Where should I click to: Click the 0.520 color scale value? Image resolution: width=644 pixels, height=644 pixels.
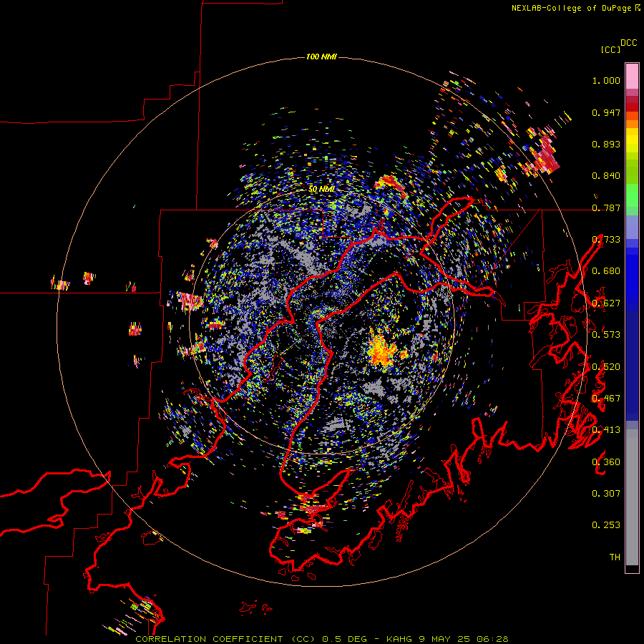point(606,367)
